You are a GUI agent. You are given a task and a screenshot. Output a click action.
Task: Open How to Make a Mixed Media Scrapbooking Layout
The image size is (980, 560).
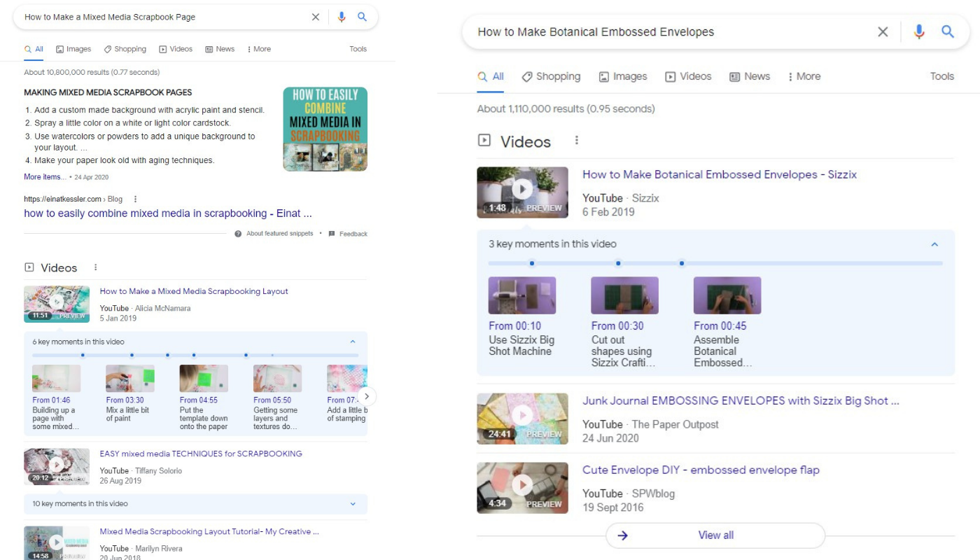194,291
